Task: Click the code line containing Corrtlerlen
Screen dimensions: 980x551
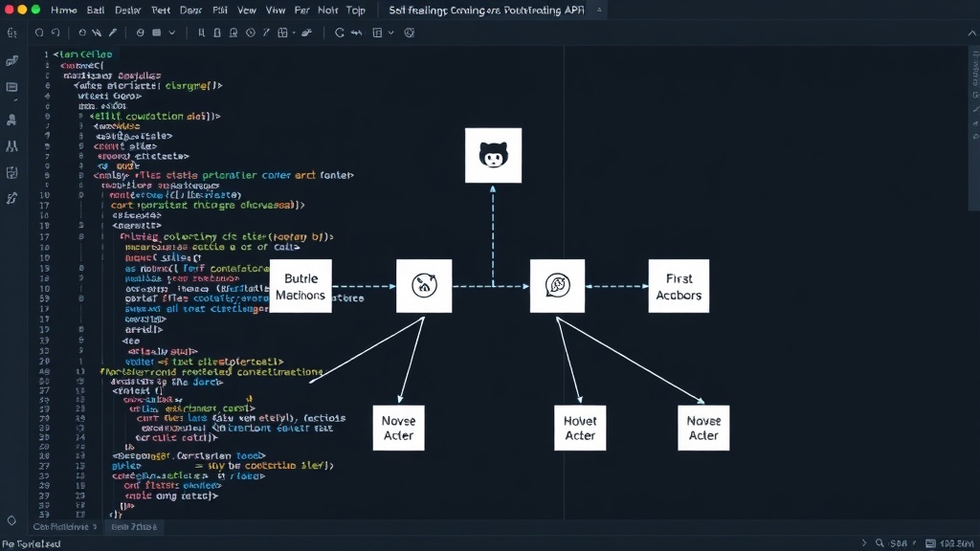Action: coord(189,456)
